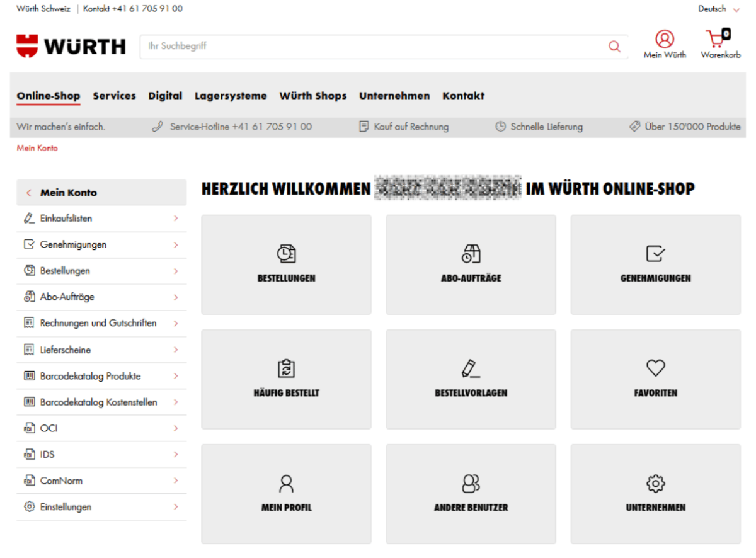Click the Genehmigungen sidebar checkbox icon
Viewport: 756px width, 558px height.
(29, 244)
